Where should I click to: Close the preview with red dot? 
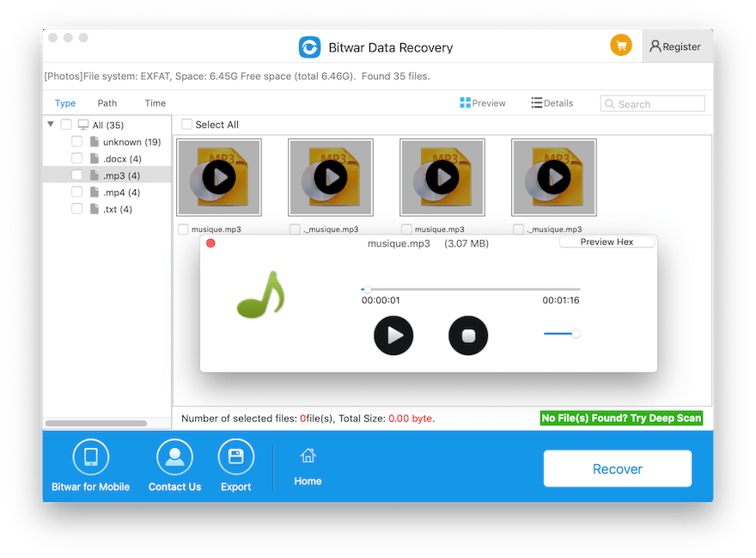(210, 242)
